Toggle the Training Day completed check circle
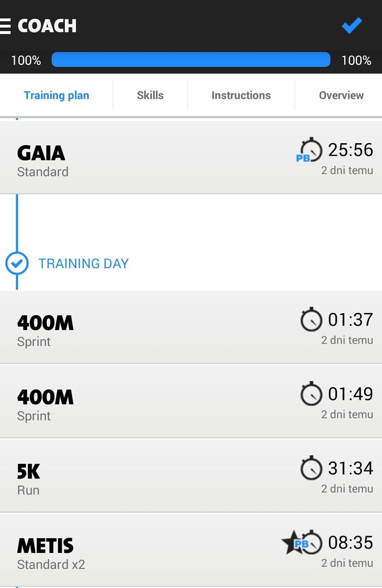 coord(17,263)
